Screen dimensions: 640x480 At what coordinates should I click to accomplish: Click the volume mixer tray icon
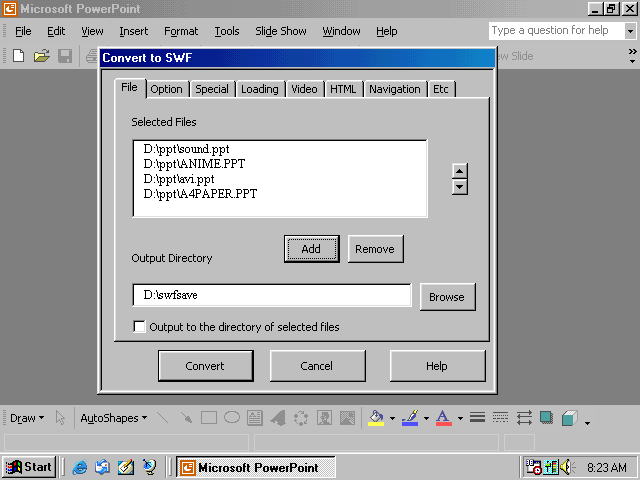(551, 467)
